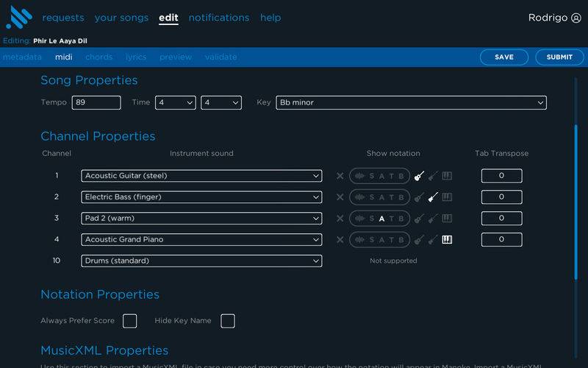Viewport: 588px width, 368px height.
Task: Open the Key dropdown showing Bb minor
Action: [x=411, y=103]
